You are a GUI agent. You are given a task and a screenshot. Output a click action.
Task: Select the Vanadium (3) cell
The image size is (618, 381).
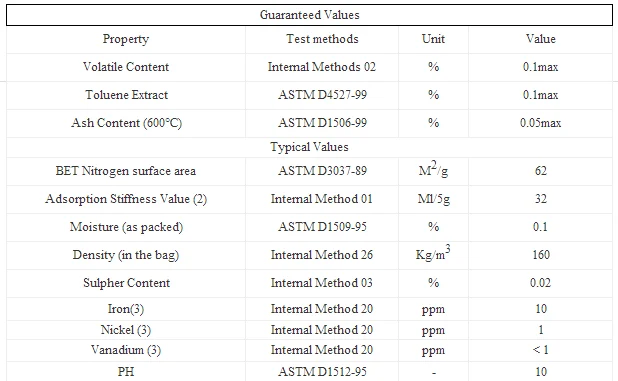coord(126,350)
